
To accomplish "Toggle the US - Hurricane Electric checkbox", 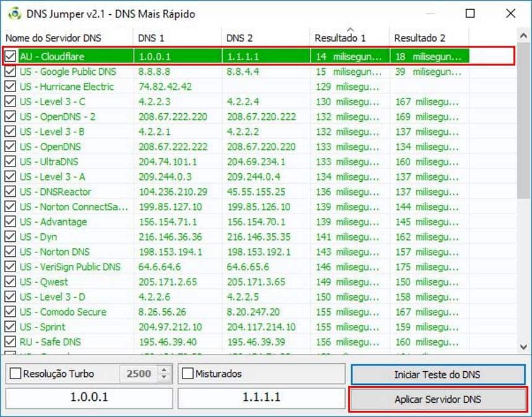I will coord(10,87).
